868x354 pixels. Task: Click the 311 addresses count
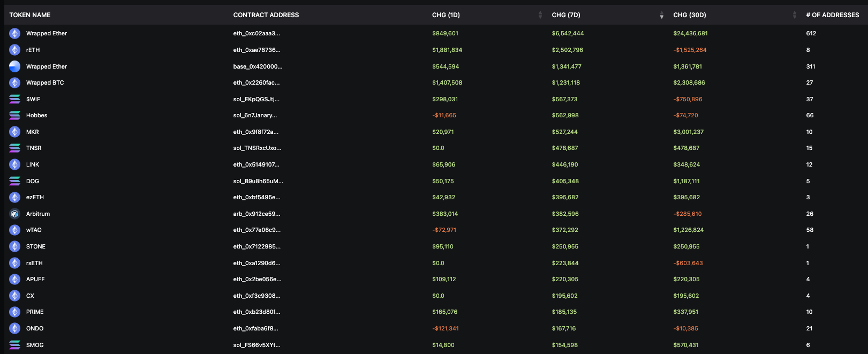(811, 66)
